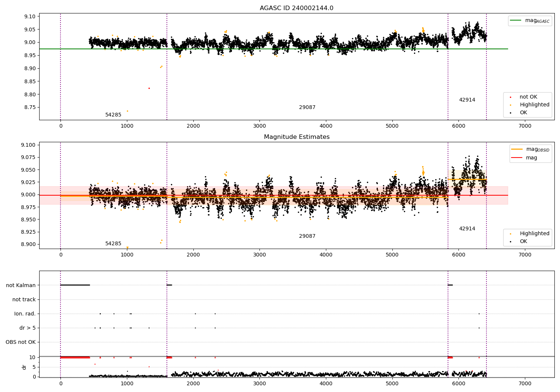560x392 pixels.
Task: Click the 5000 x-tick under the bottom plot
Action: [392, 384]
